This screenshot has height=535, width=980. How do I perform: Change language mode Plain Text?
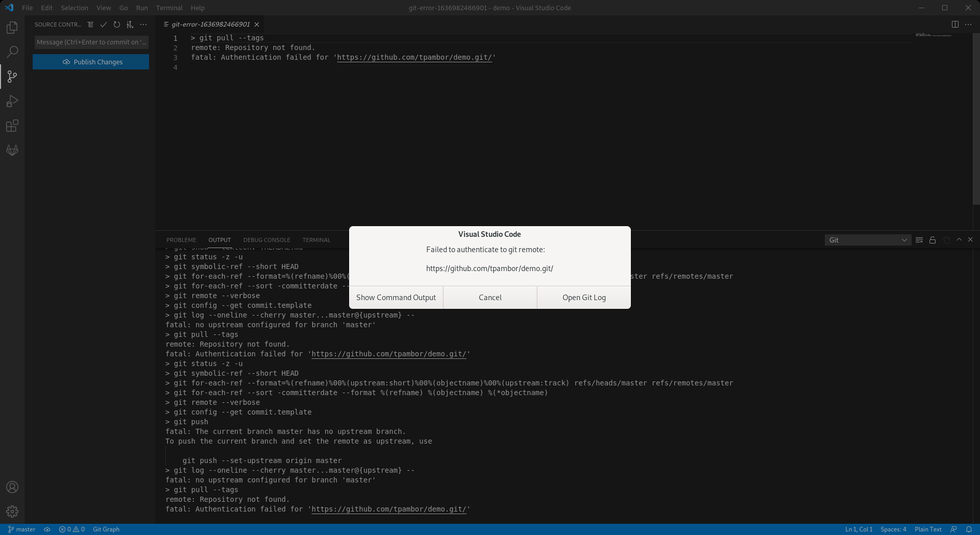928,529
